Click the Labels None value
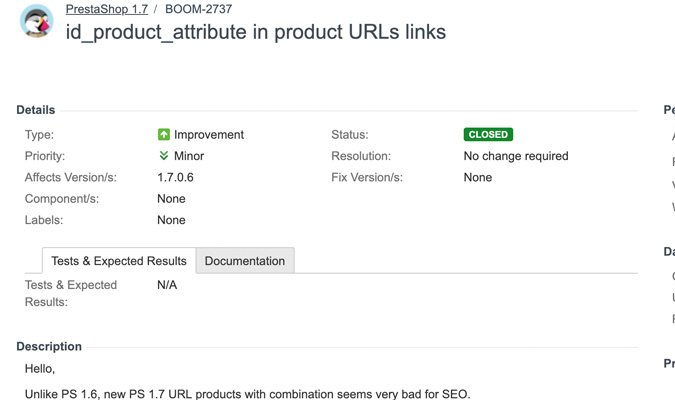This screenshot has width=675, height=400. [x=171, y=220]
